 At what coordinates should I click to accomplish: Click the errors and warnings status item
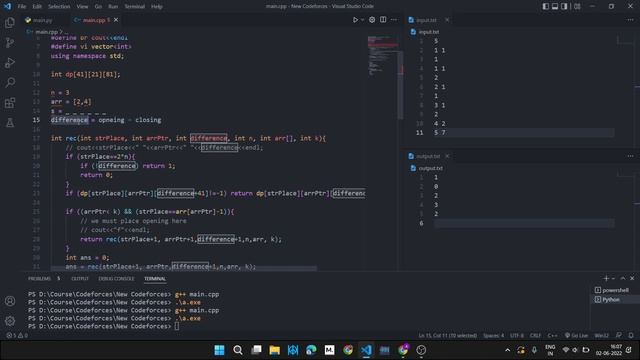click(17, 335)
